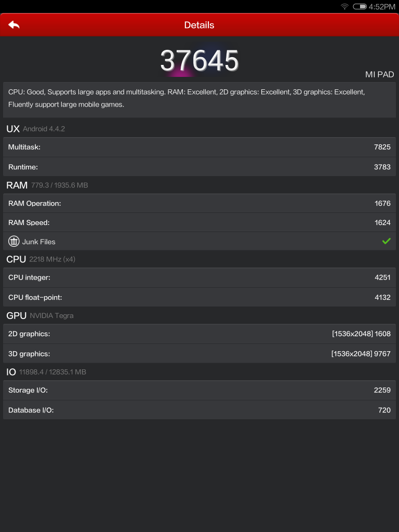Click the MI PAD device label
399x532 pixels.
tap(379, 74)
